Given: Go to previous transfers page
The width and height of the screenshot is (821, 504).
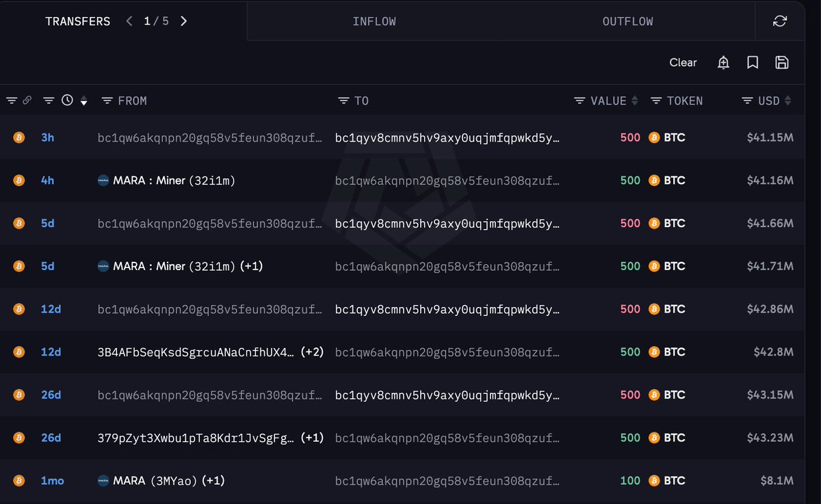Looking at the screenshot, I should coord(129,21).
